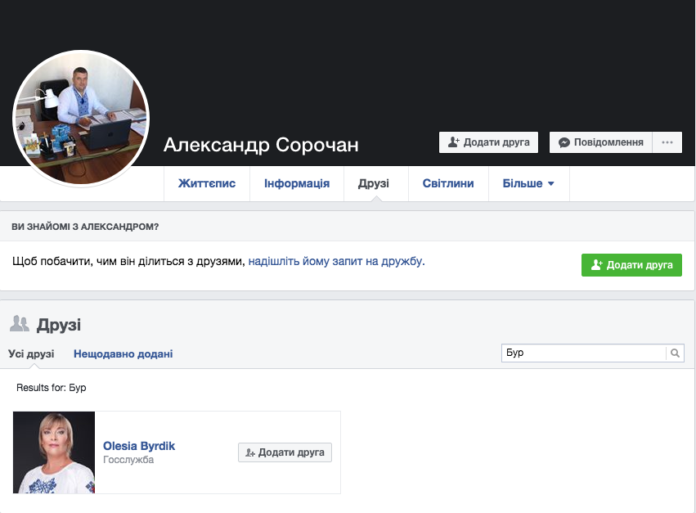
Task: Click the ВИ ЗНАЙОМІ З АЛЕКСАНДРОМ? header
Action: (x=85, y=227)
